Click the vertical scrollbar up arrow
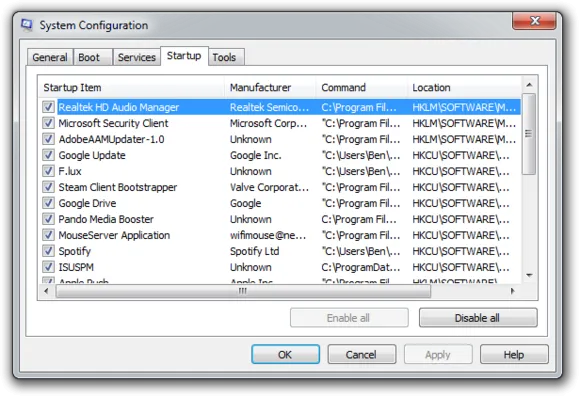The width and height of the screenshot is (580, 397). click(529, 85)
